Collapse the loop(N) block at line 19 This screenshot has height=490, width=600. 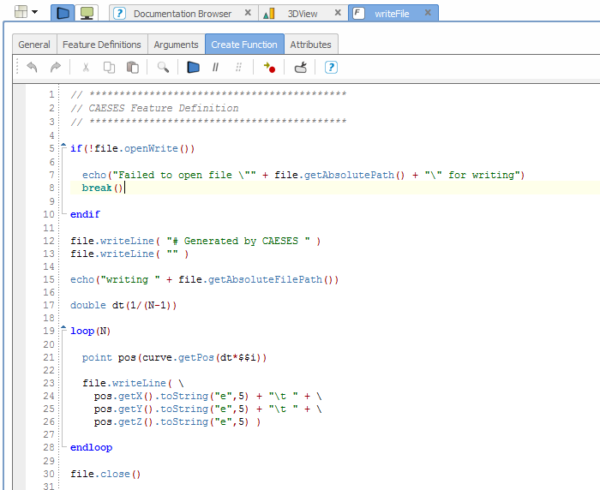point(63,329)
